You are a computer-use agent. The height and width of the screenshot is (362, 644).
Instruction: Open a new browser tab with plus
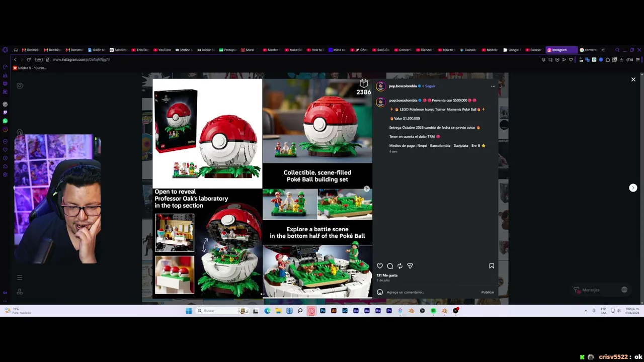pyautogui.click(x=603, y=50)
